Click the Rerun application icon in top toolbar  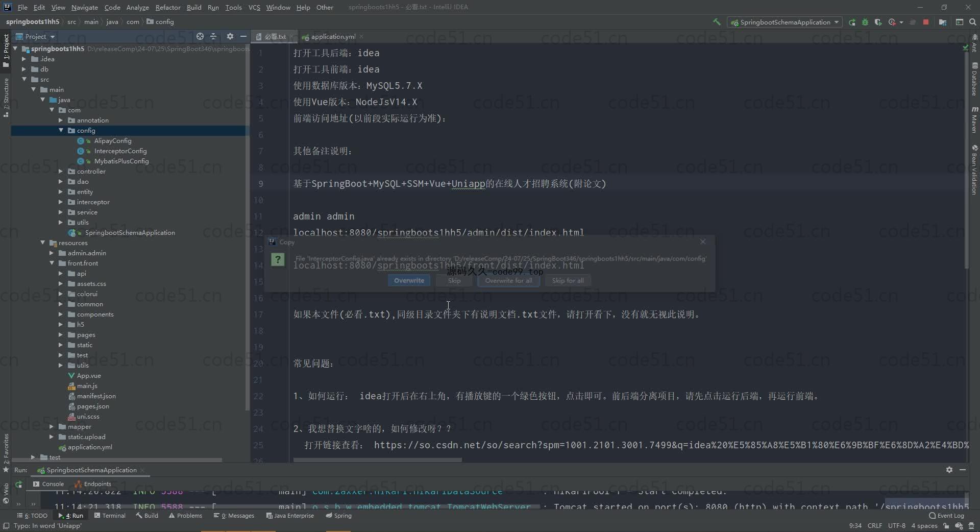coord(852,22)
